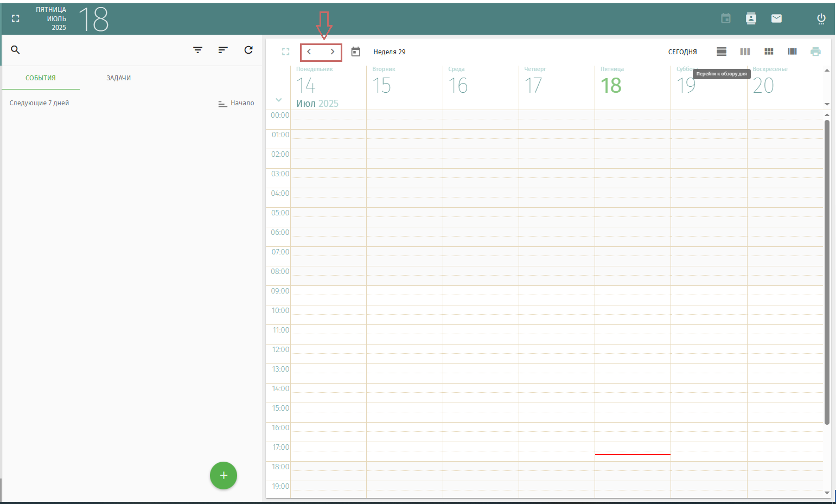
Task: Open Tuesday 15 day view
Action: [381, 86]
